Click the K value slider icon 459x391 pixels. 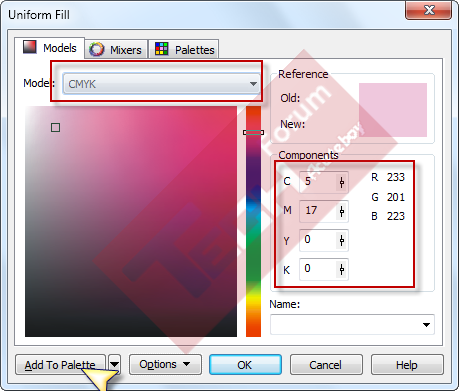(x=342, y=269)
